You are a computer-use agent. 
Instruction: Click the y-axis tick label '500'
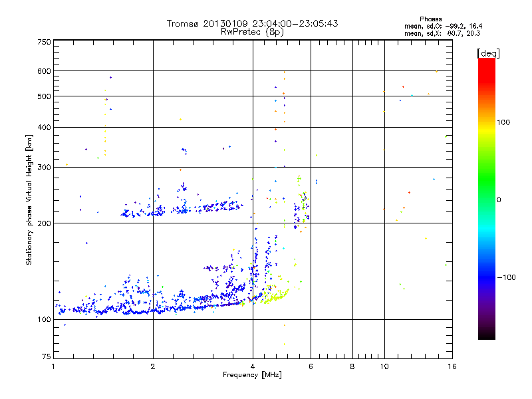[45, 96]
